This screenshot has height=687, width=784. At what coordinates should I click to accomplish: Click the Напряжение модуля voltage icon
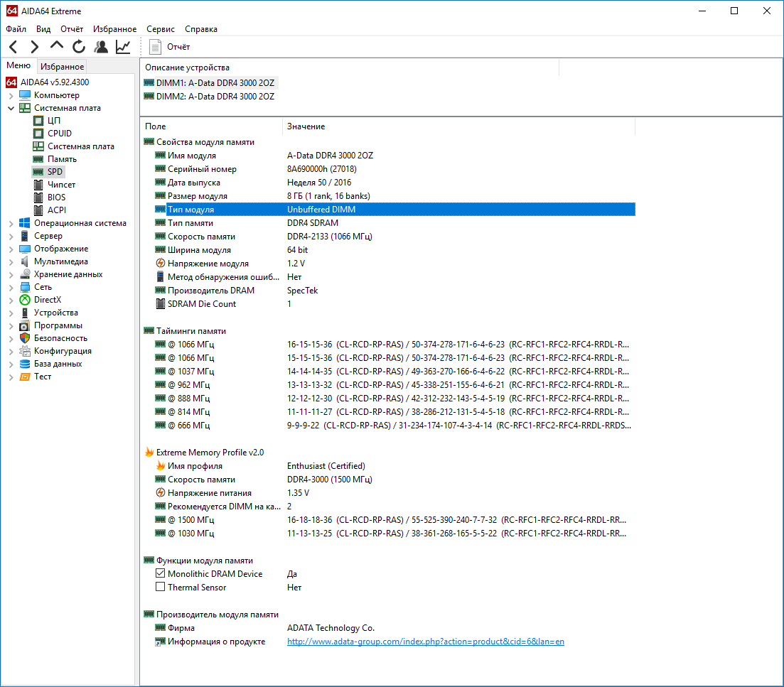point(161,264)
